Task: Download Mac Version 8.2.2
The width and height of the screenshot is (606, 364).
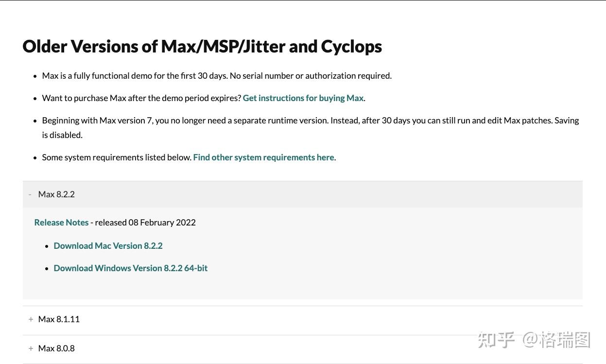Action: [x=108, y=245]
